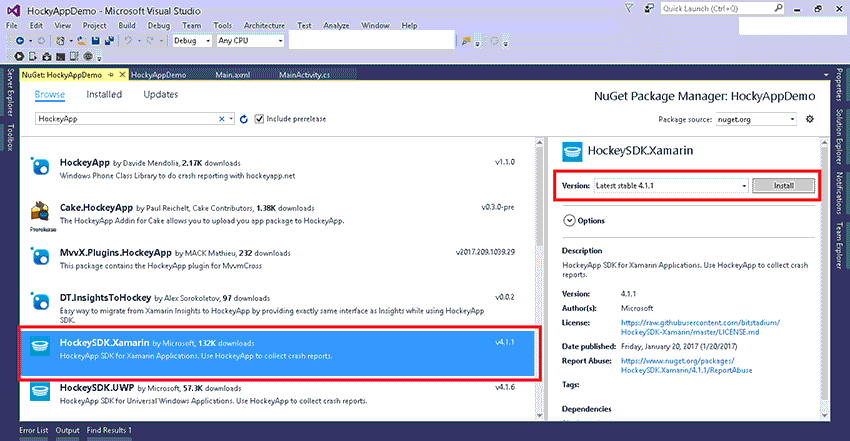Viewport: 850px width, 441px height.
Task: Refresh the package search results
Action: pos(244,119)
